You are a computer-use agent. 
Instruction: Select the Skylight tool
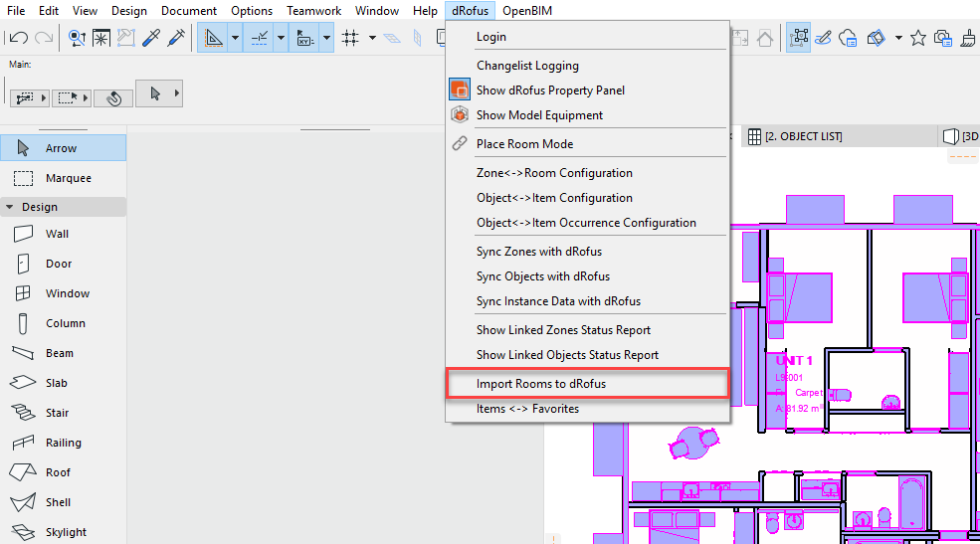click(x=66, y=532)
